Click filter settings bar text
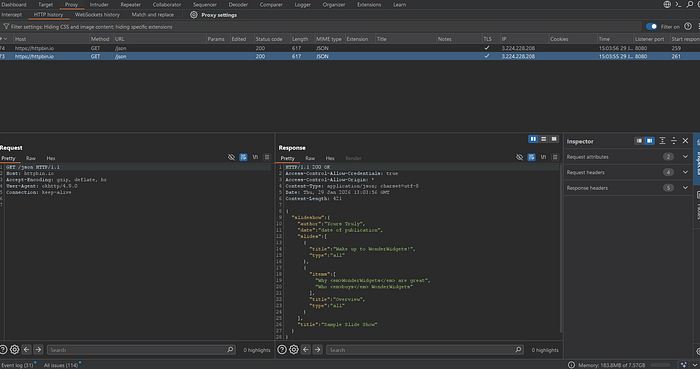This screenshot has height=369, width=700. pyautogui.click(x=92, y=27)
